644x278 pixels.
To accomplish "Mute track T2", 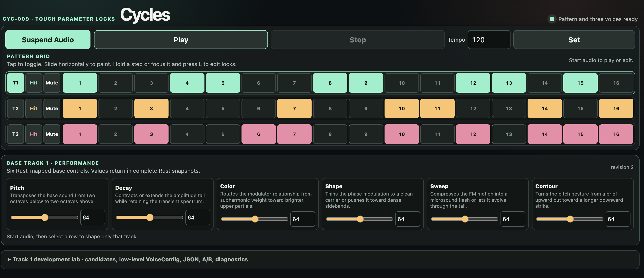I will 52,108.
